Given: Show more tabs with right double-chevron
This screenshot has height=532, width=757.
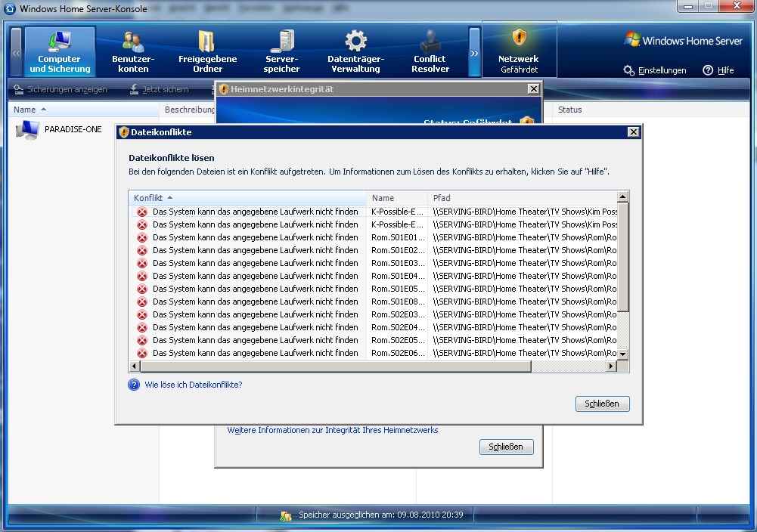Looking at the screenshot, I should [475, 52].
